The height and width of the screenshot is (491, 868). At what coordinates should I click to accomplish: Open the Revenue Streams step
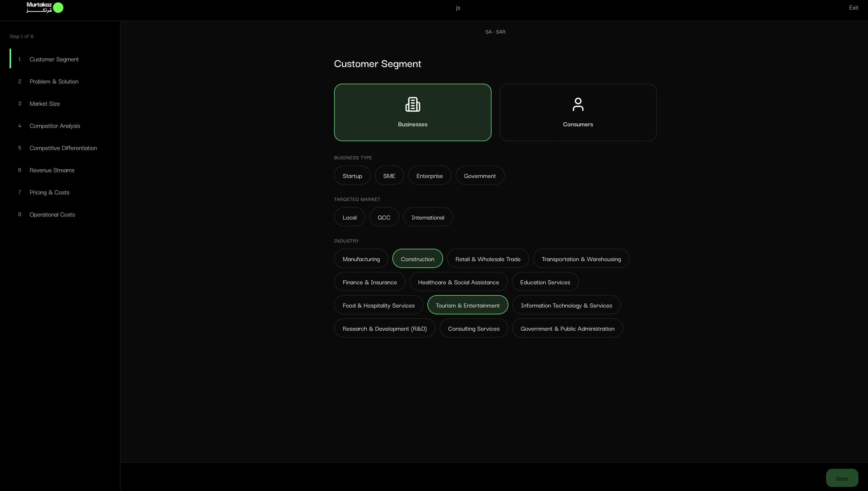[x=52, y=170]
